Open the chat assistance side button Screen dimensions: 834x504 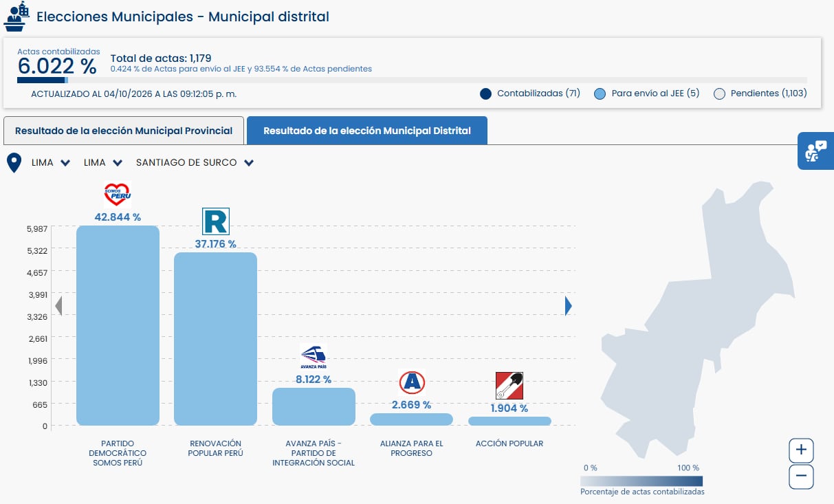(815, 151)
